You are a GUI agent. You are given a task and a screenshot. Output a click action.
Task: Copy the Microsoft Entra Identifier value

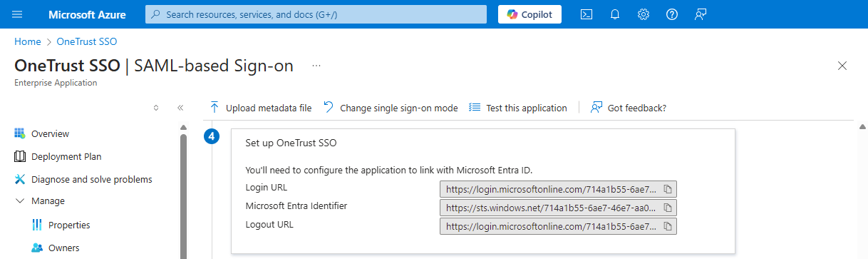pyautogui.click(x=668, y=208)
